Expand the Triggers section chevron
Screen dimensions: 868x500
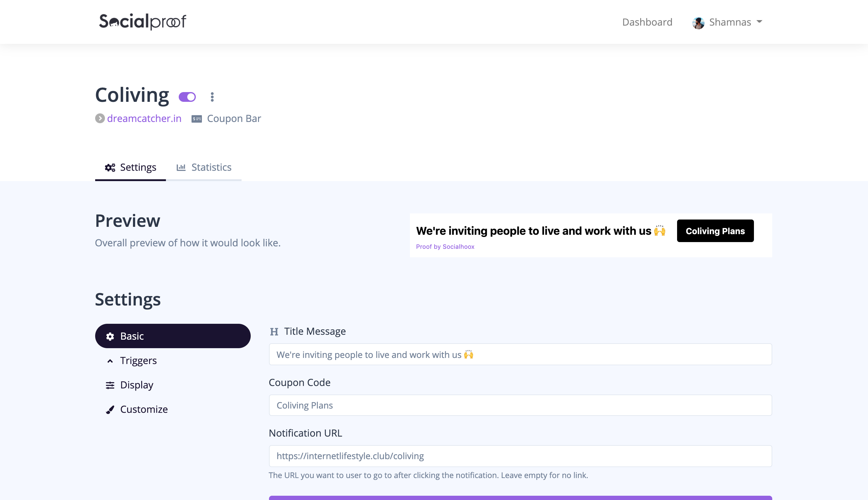110,361
